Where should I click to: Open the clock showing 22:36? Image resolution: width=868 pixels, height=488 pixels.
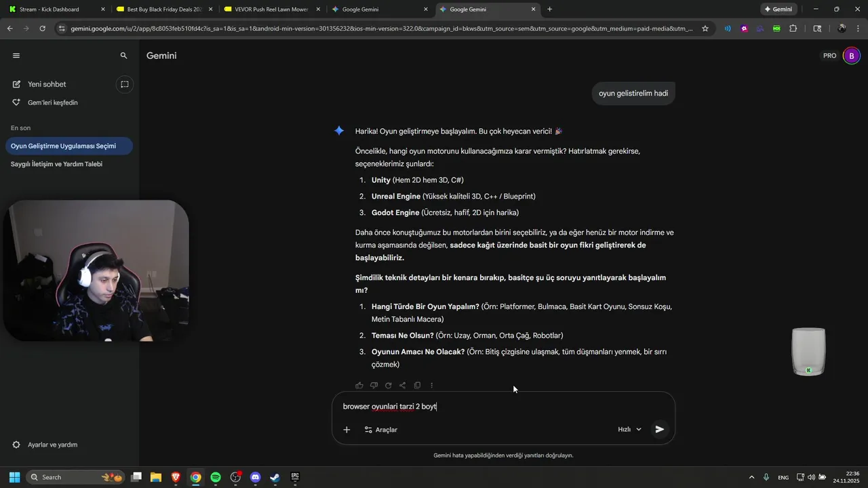point(846,477)
